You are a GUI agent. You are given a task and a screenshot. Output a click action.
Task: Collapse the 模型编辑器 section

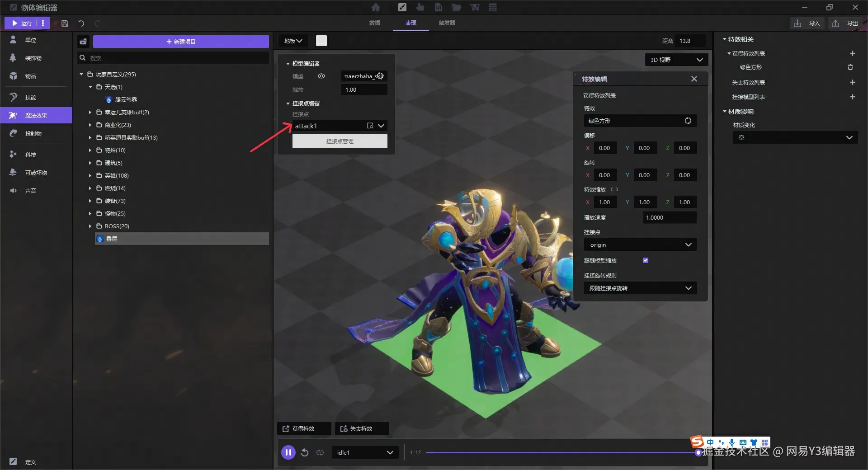[x=288, y=64]
